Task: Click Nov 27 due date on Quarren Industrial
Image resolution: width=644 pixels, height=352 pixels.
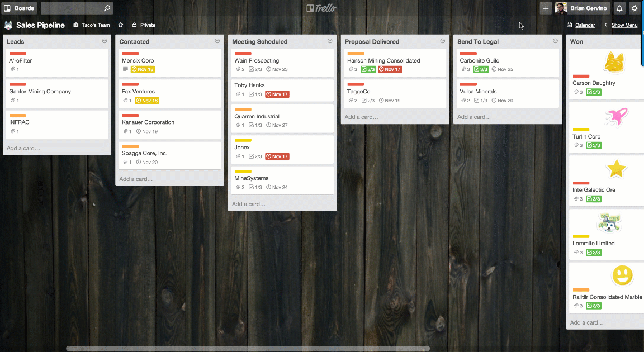Action: pos(277,125)
